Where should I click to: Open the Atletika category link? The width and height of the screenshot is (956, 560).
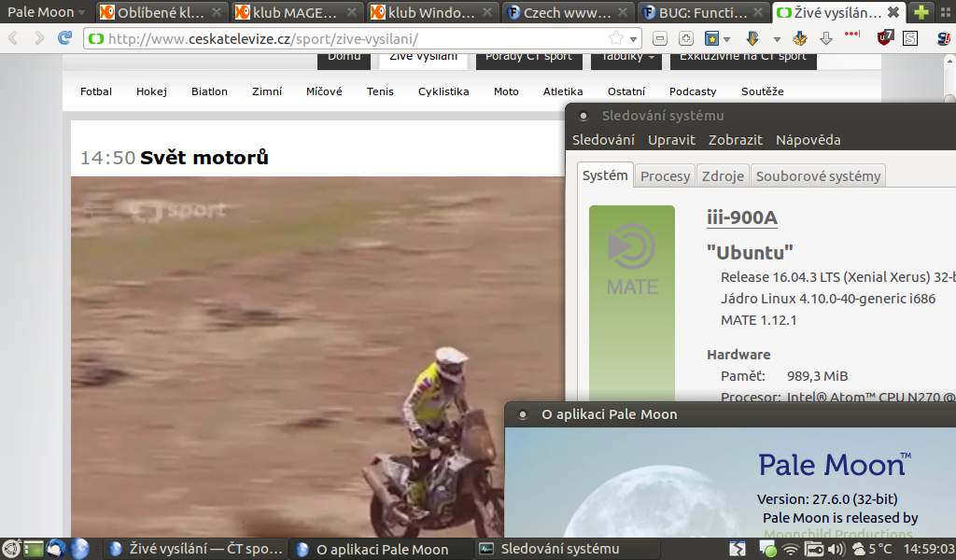(x=563, y=91)
